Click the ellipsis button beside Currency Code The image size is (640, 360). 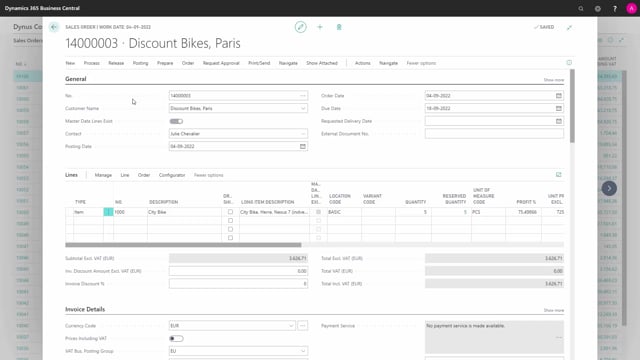click(x=302, y=326)
